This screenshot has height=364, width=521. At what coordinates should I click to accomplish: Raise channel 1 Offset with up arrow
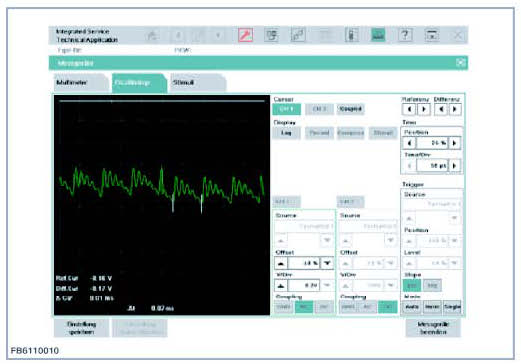pos(281,263)
